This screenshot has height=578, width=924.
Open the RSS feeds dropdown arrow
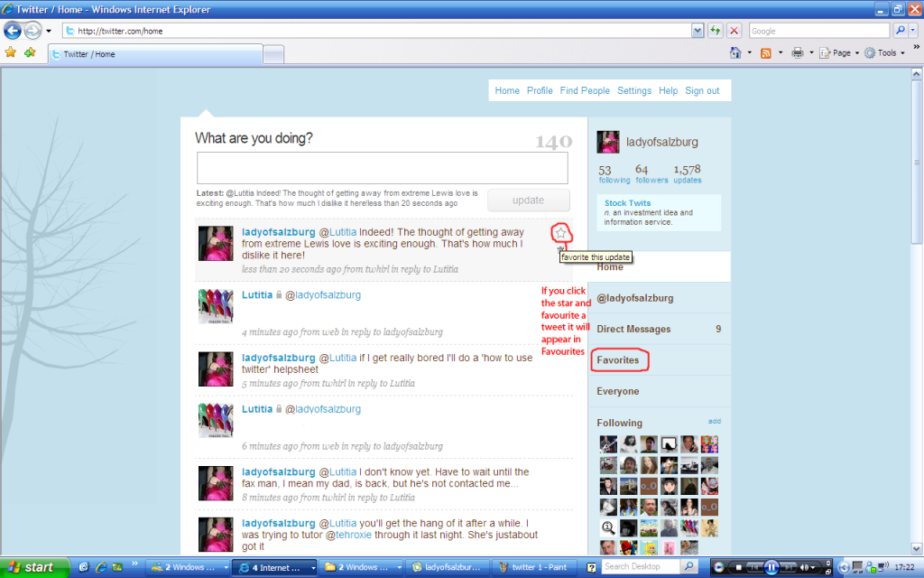click(x=781, y=52)
